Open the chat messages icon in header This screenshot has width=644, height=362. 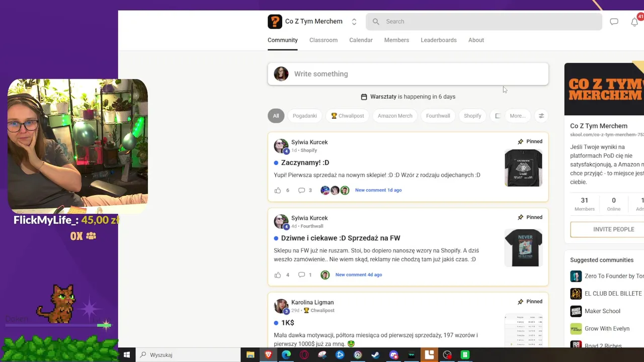(x=614, y=22)
